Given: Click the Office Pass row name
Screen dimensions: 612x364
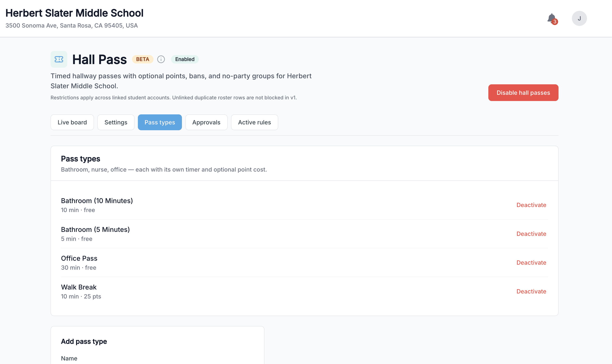Looking at the screenshot, I should click(79, 258).
